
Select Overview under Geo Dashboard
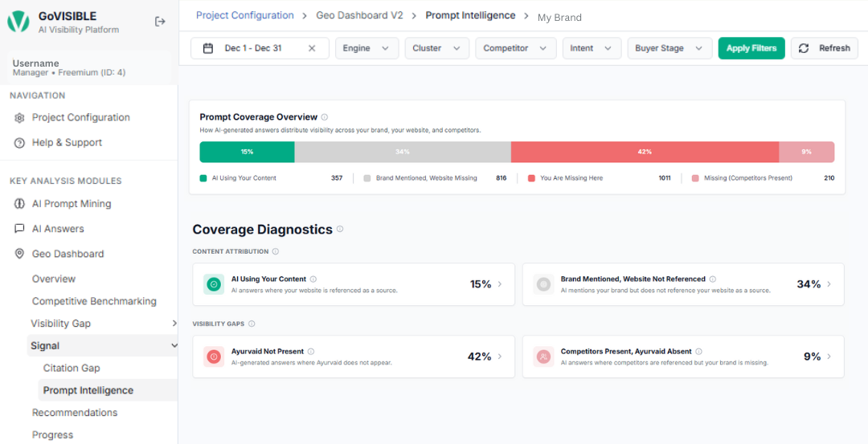pyautogui.click(x=54, y=279)
